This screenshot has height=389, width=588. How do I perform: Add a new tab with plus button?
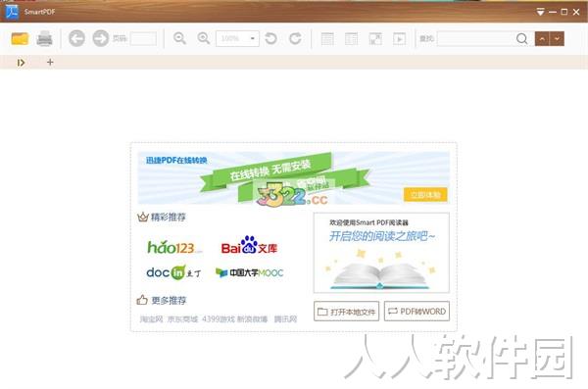[50, 63]
